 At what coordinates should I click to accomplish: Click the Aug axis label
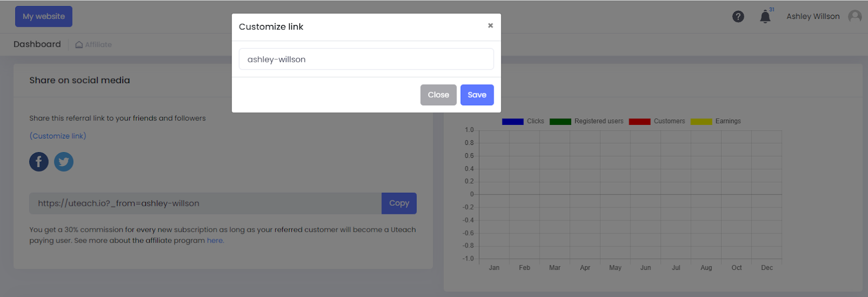point(706,268)
